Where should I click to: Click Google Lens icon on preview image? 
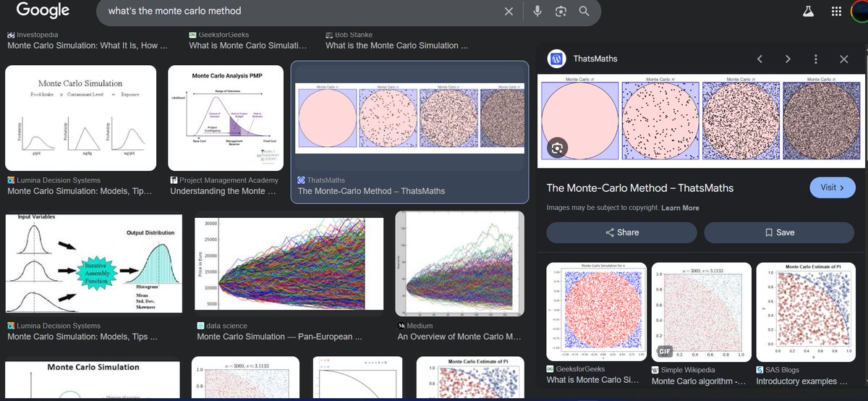coord(557,147)
